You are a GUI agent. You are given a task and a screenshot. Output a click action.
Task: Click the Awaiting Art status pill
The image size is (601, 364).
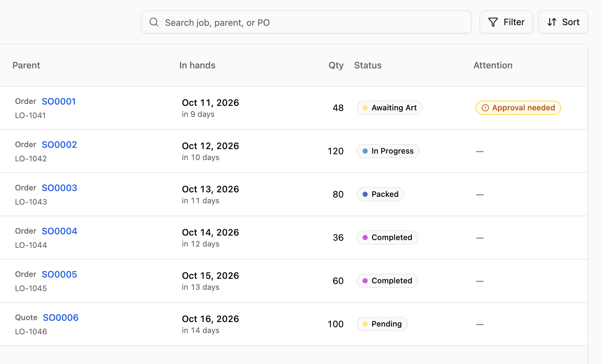(389, 108)
